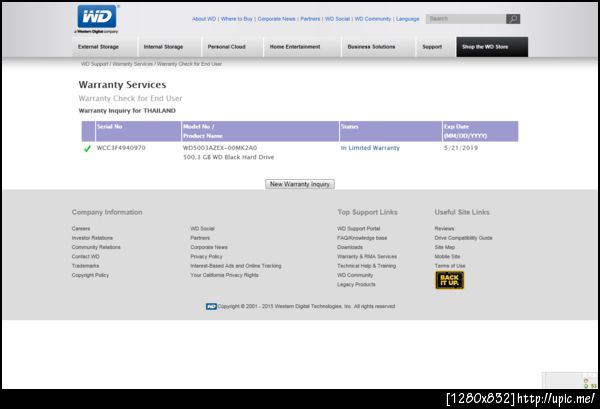Open the Privacy Policy footer link
Image resolution: width=600 pixels, height=409 pixels.
[x=206, y=256]
